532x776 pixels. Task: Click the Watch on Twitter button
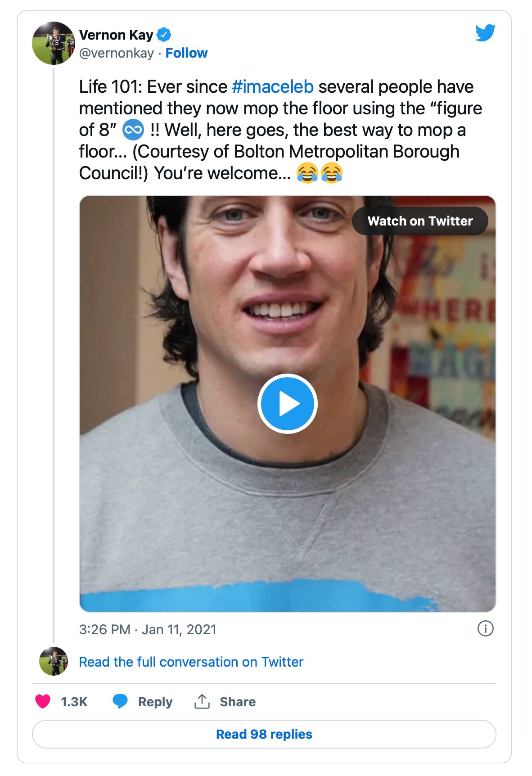pos(420,221)
